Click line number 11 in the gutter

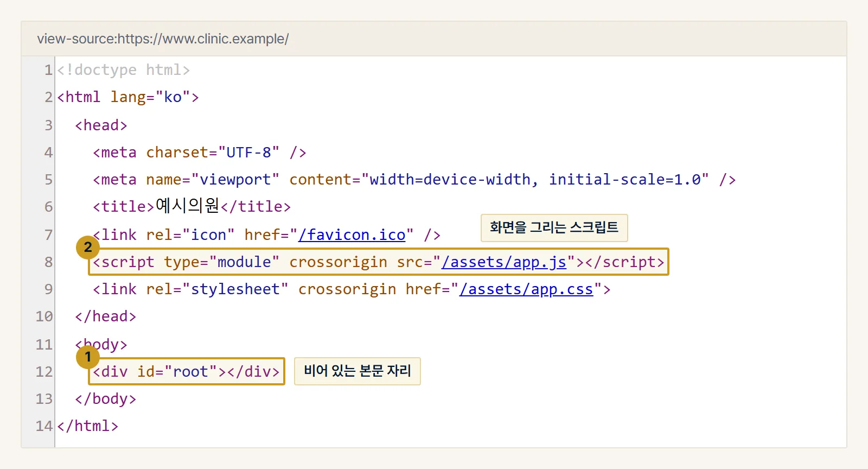pos(44,345)
